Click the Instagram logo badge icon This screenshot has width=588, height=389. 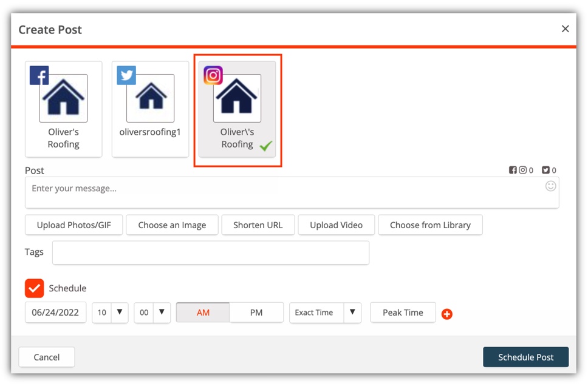213,75
